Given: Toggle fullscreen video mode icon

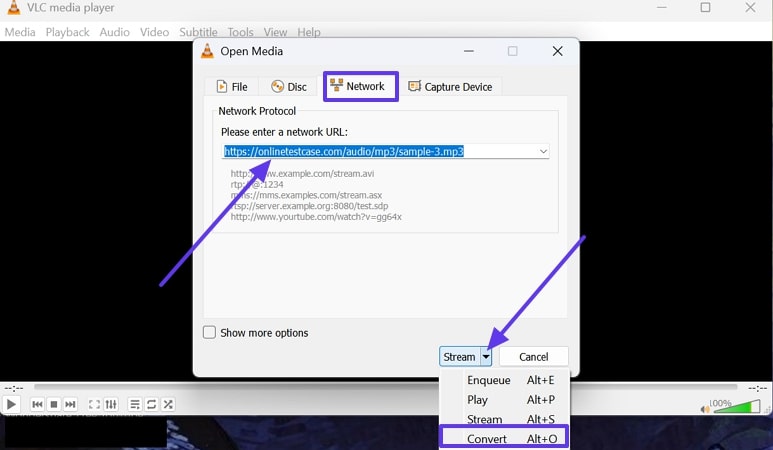Looking at the screenshot, I should pyautogui.click(x=94, y=405).
